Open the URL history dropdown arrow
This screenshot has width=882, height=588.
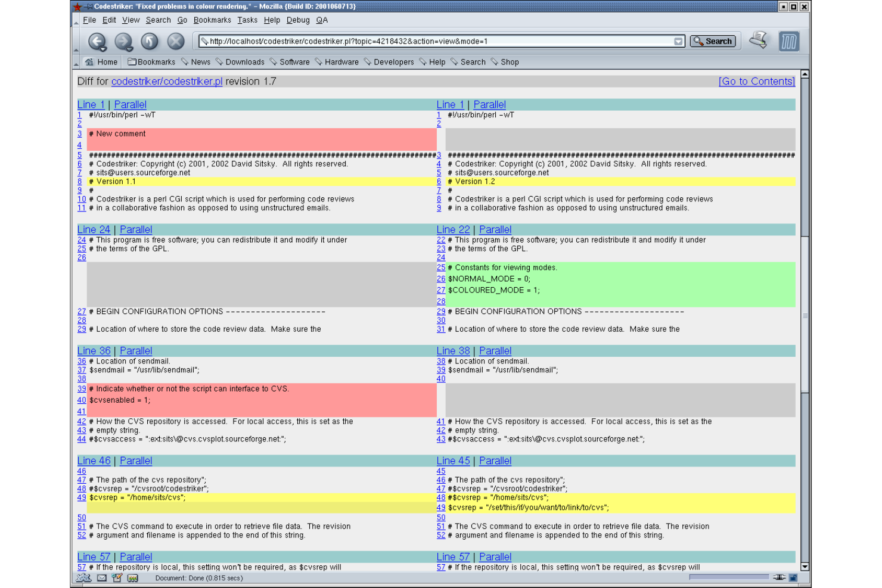[678, 42]
